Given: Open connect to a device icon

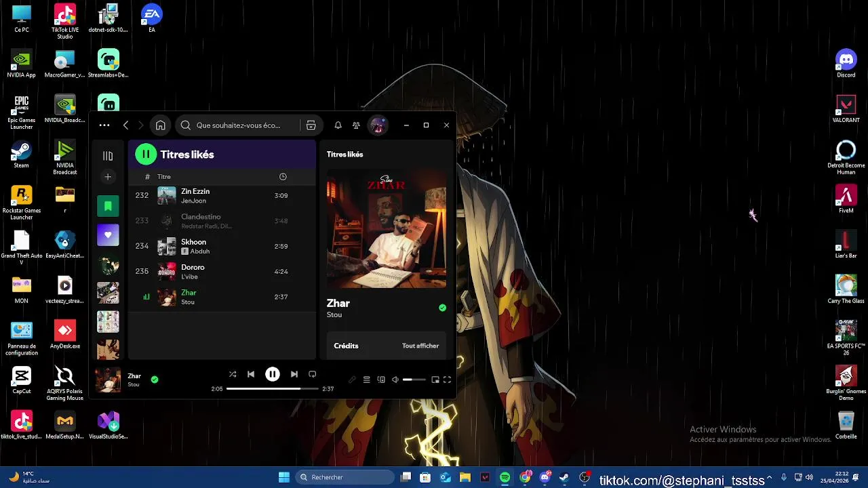Looking at the screenshot, I should pos(381,380).
